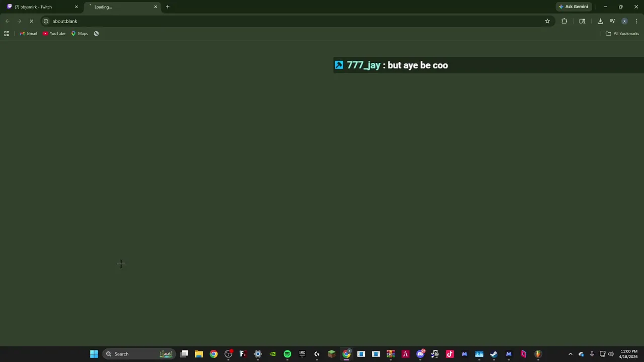The image size is (644, 362).
Task: Open Steam from the taskbar
Action: click(494, 354)
